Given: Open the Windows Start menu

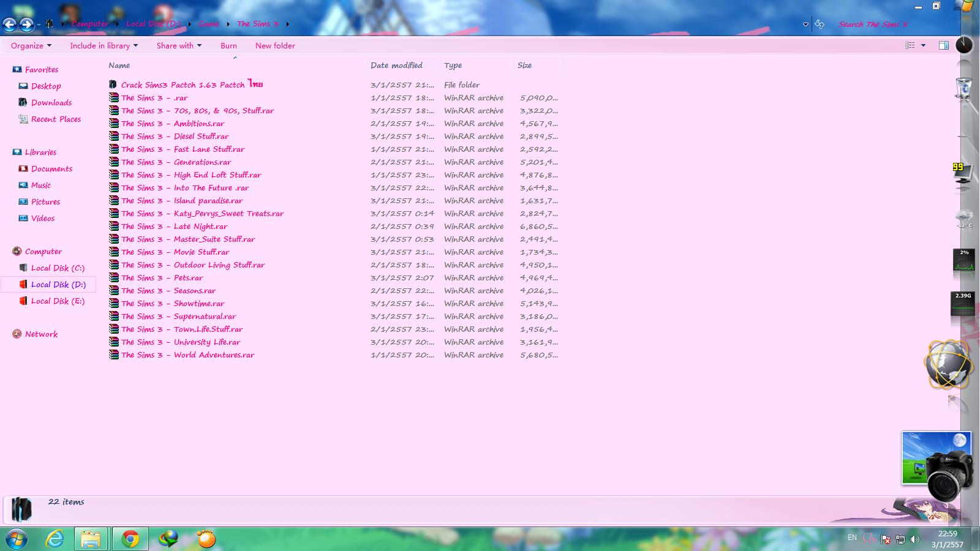Looking at the screenshot, I should pos(17,539).
